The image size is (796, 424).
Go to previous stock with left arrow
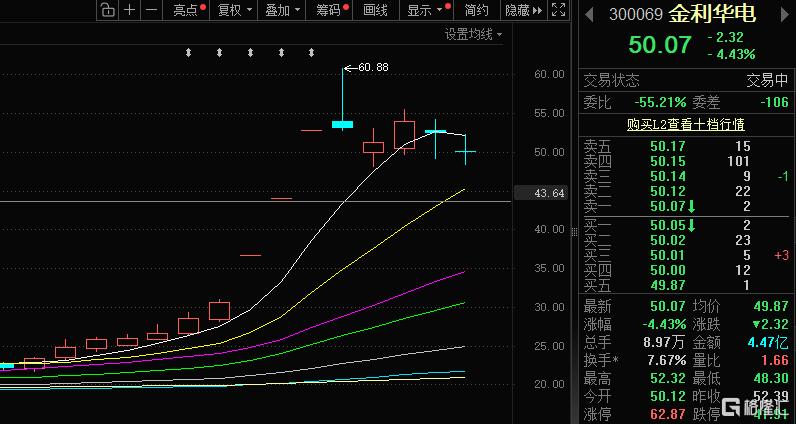point(589,14)
